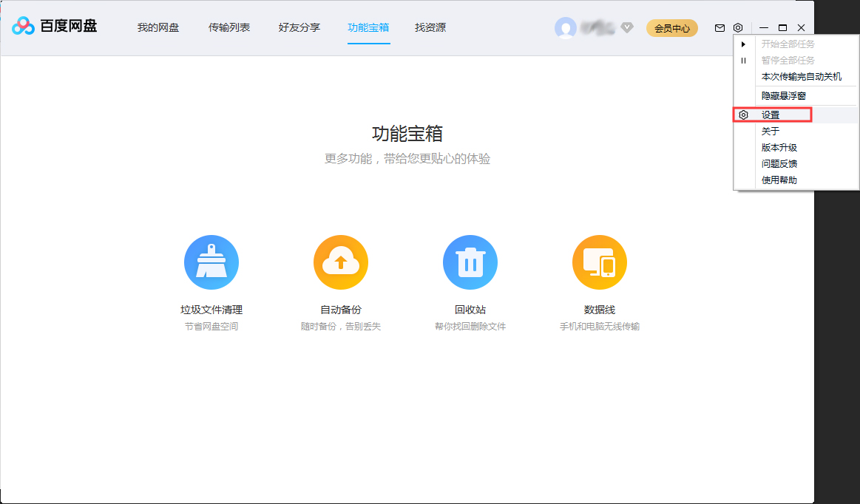860x504 pixels.
Task: Open the message notification icon
Action: coord(719,27)
